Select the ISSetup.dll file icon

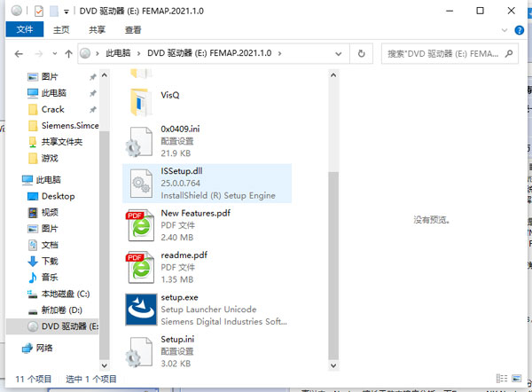pos(141,182)
